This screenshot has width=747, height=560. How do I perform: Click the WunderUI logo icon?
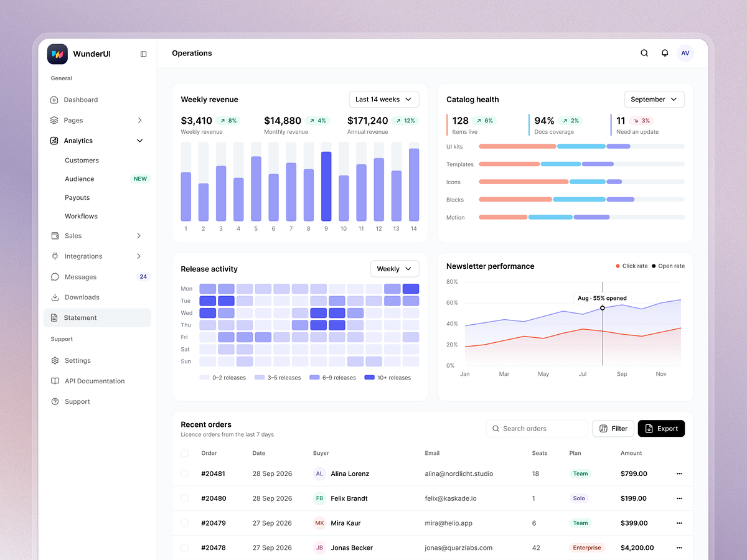pyautogui.click(x=57, y=54)
